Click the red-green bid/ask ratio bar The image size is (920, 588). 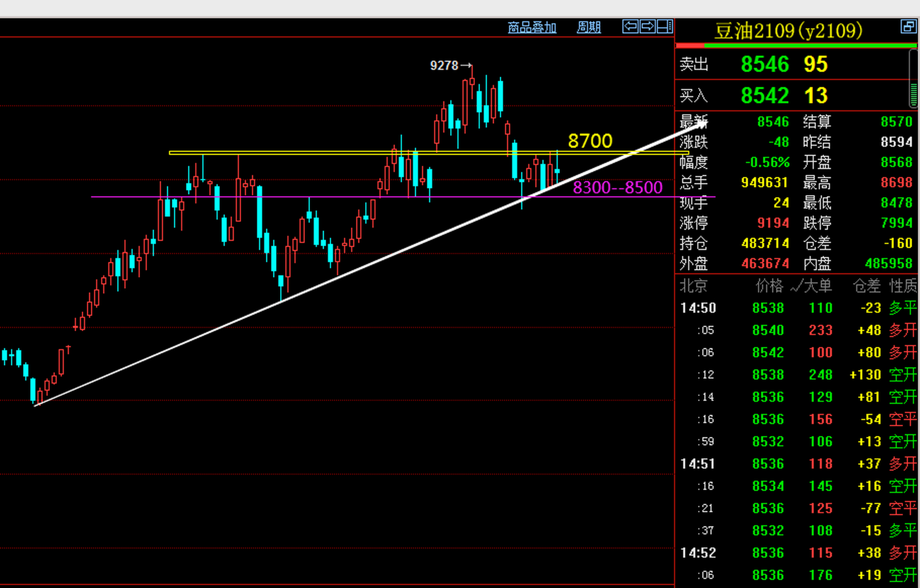point(796,45)
